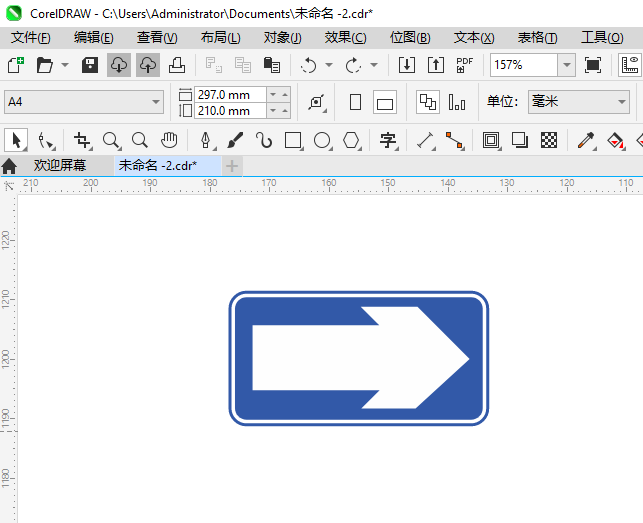Open the 文件(F) menu
This screenshot has width=643, height=523.
(31, 38)
